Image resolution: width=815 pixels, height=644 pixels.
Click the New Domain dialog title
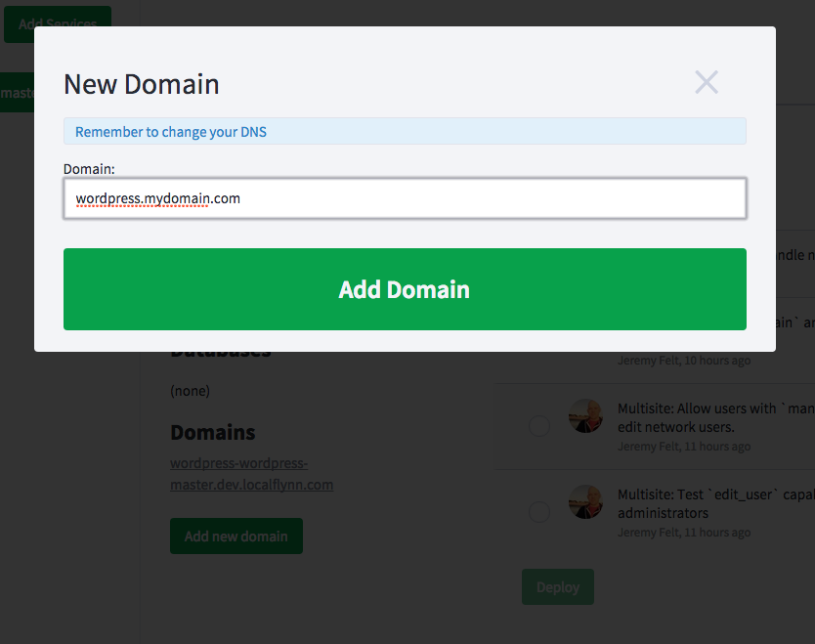tap(142, 84)
